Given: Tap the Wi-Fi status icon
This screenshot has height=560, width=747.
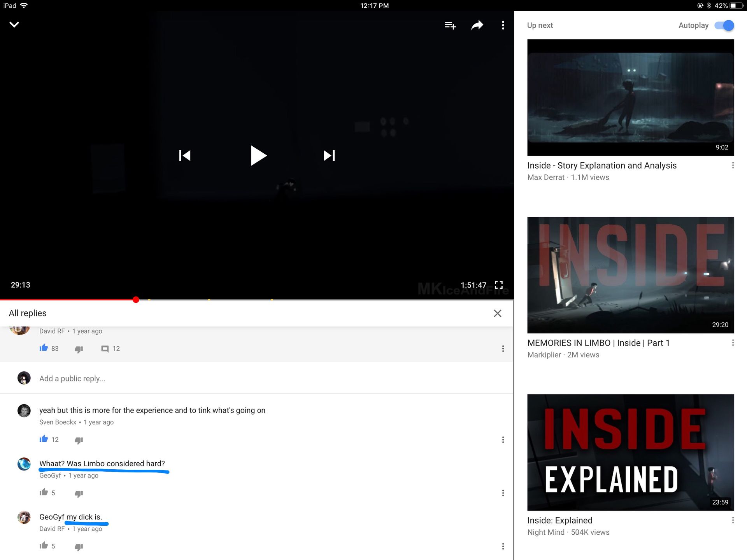Looking at the screenshot, I should (x=24, y=5).
